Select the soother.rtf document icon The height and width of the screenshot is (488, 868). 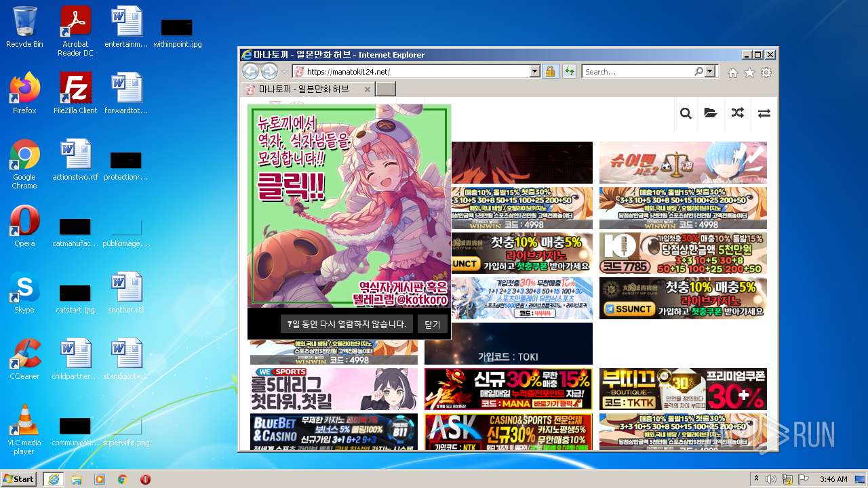126,292
